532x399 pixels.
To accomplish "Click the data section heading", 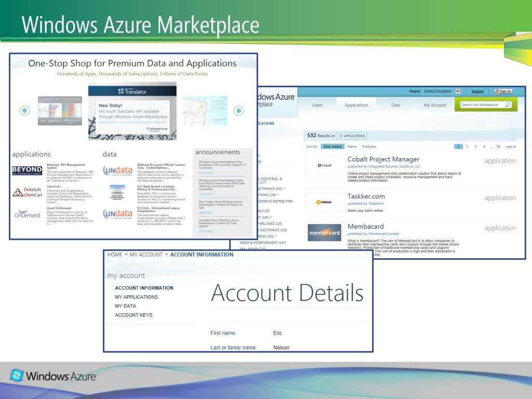I will [x=109, y=154].
